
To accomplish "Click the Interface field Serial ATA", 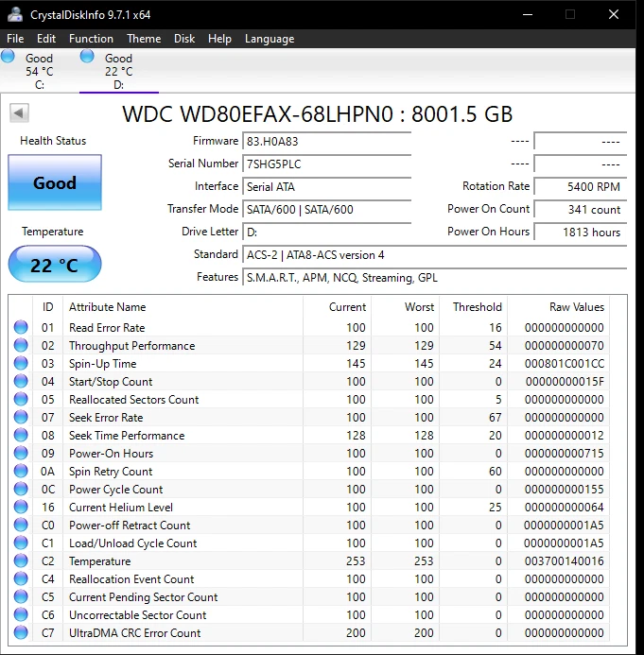I will (327, 186).
